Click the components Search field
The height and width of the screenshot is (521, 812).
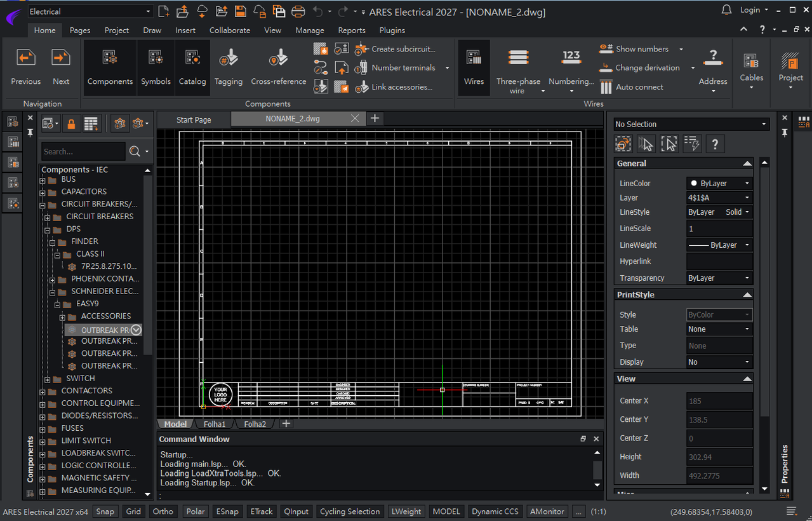83,151
